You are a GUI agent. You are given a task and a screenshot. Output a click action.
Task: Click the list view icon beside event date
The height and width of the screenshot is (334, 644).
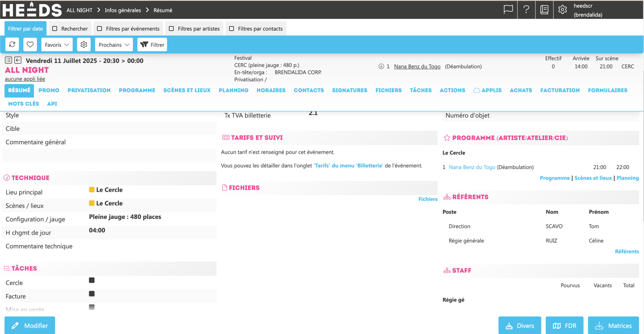tap(8, 60)
